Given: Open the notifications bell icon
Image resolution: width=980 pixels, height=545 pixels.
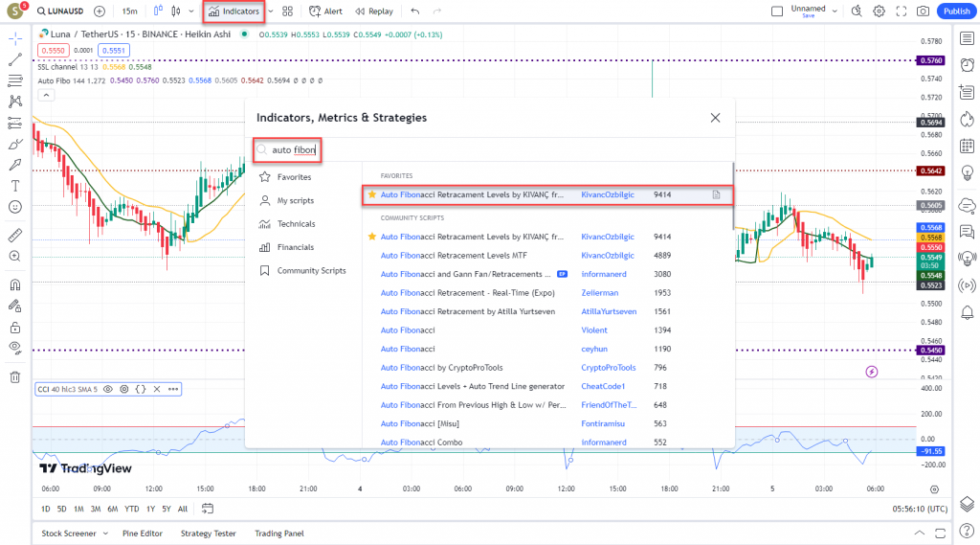Looking at the screenshot, I should tap(967, 312).
